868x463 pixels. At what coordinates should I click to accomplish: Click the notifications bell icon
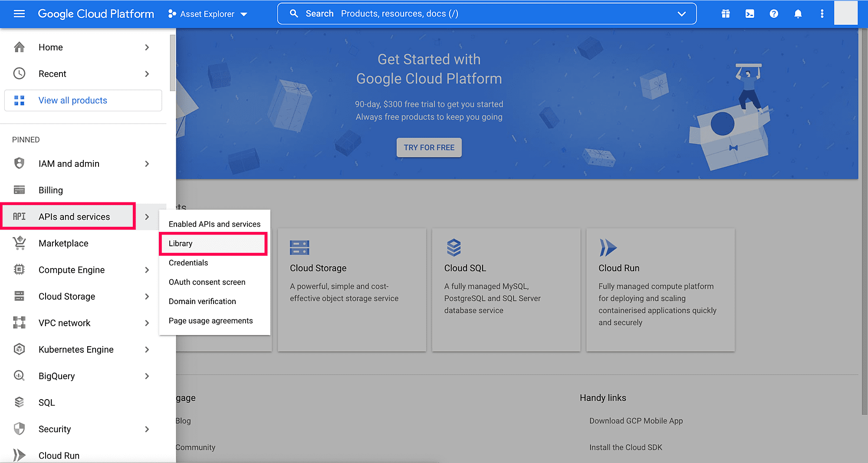pos(798,14)
